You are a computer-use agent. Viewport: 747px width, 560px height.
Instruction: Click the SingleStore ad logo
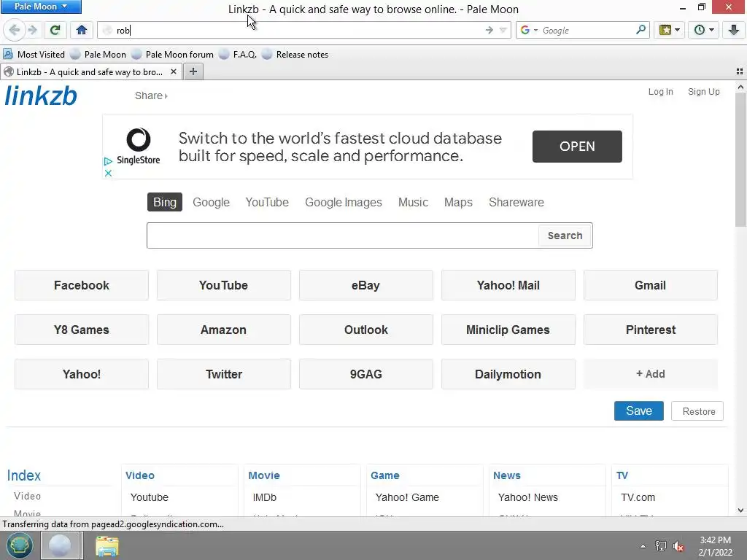(138, 146)
